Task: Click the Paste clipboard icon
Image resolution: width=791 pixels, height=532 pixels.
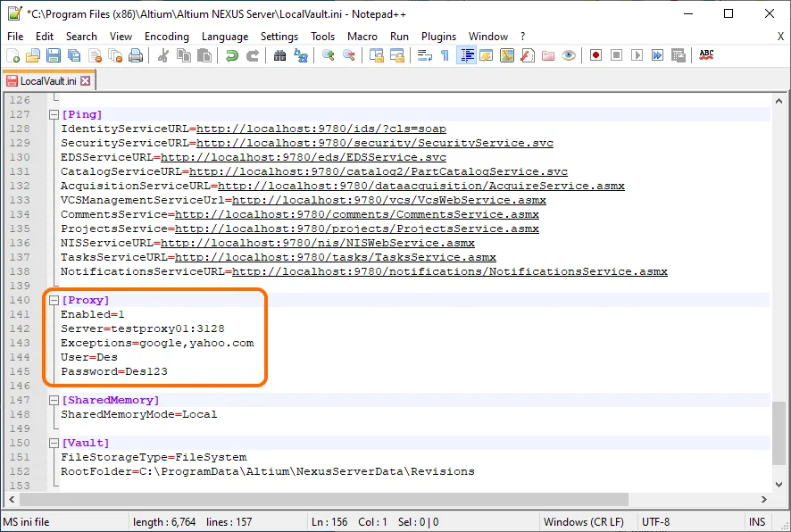Action: pyautogui.click(x=204, y=55)
